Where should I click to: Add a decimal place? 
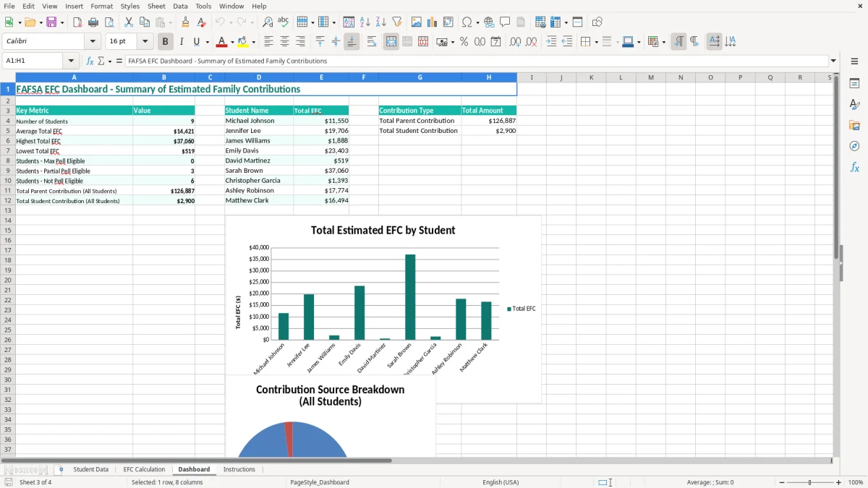click(516, 42)
